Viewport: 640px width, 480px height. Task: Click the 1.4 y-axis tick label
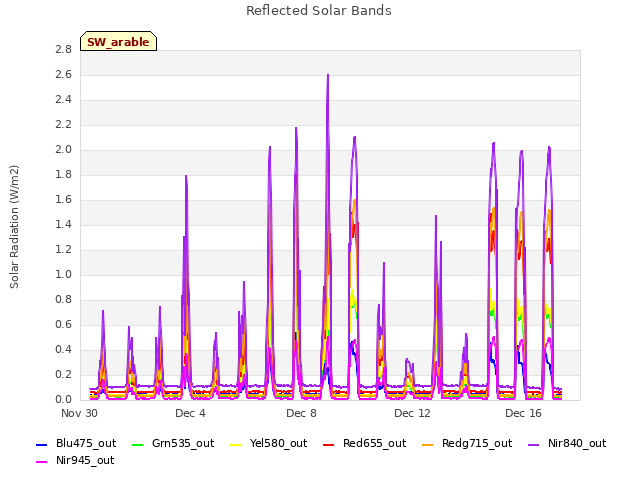(x=64, y=224)
